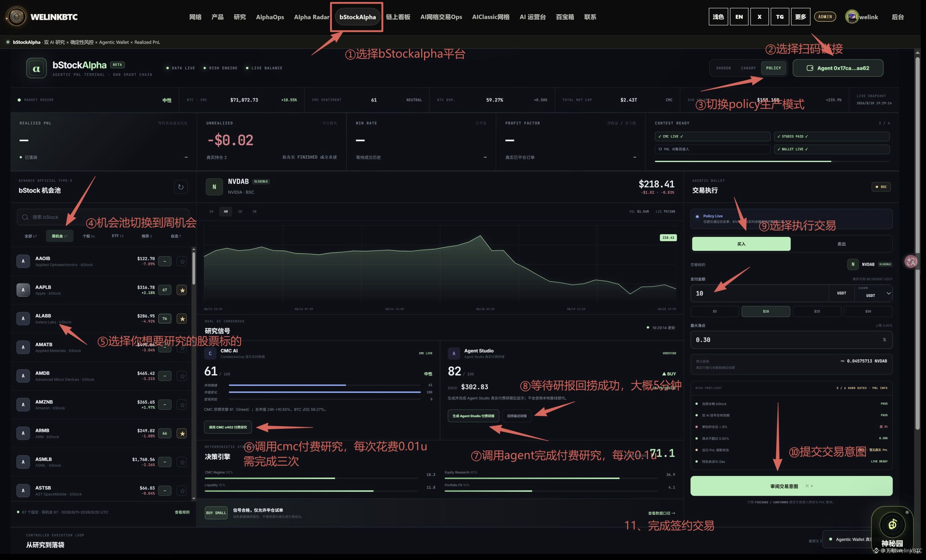This screenshot has width=926, height=560.
Task: Click the BSC chain badge
Action: [881, 187]
